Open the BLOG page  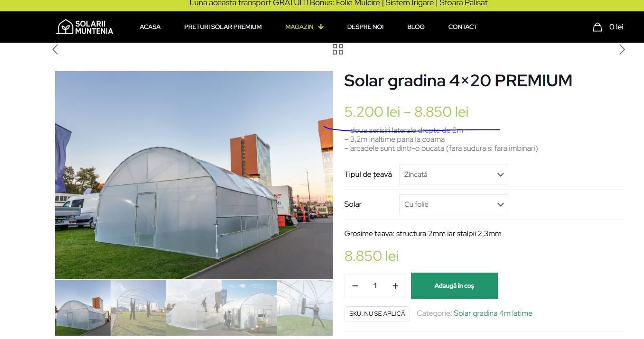pos(416,27)
